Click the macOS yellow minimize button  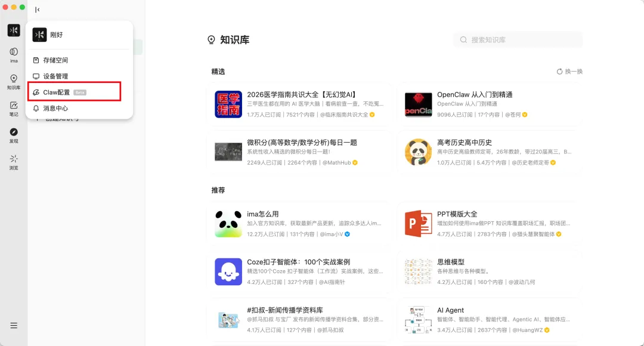point(14,7)
